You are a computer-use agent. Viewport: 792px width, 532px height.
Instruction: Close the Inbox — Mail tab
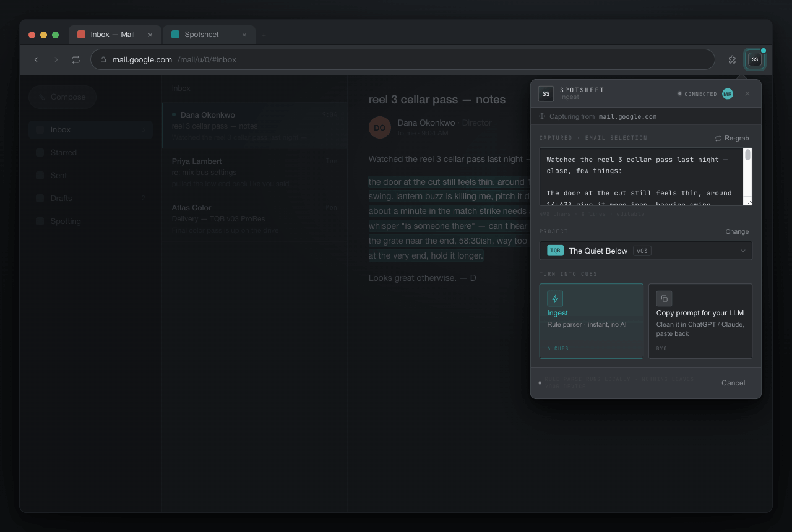pos(150,35)
